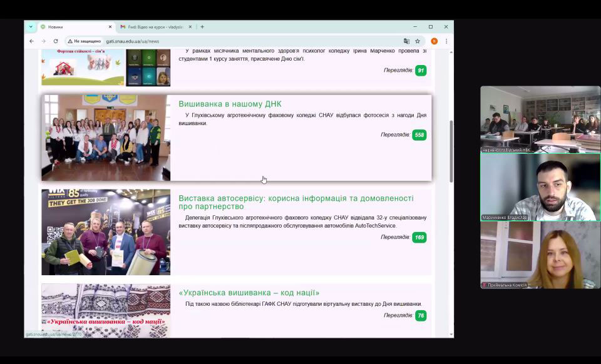Open the Chrome profile avatar
The image size is (601, 364).
coord(434,41)
